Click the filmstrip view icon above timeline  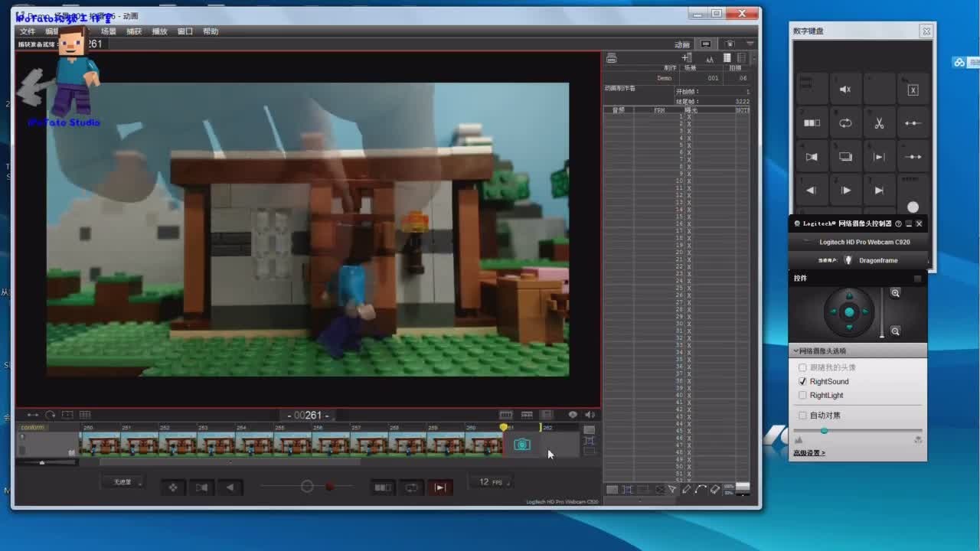[x=506, y=415]
